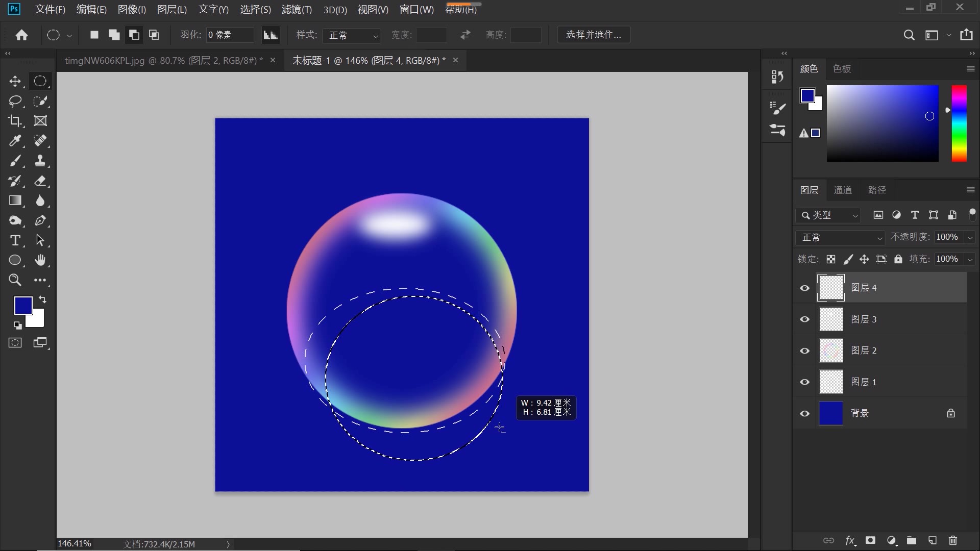Select the Horizontal Type tool
This screenshot has width=980, height=551.
click(15, 240)
